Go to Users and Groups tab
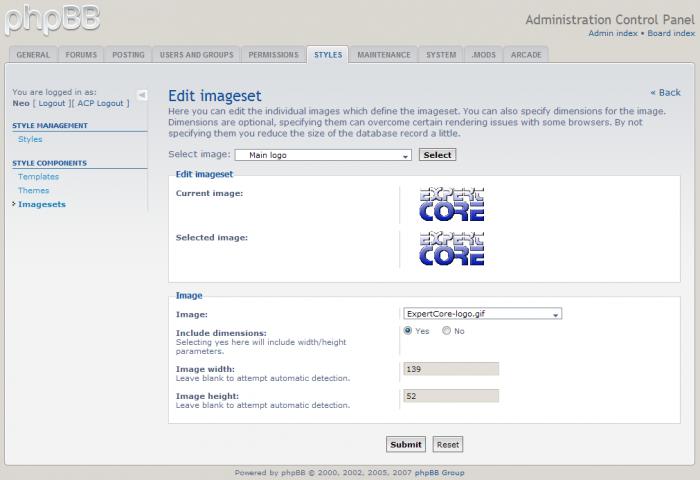The width and height of the screenshot is (700, 480). tap(197, 55)
